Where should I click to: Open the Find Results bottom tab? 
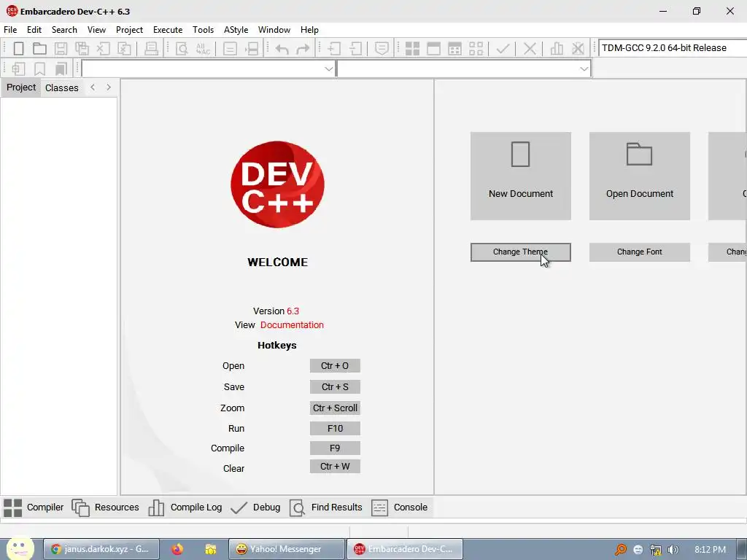[x=326, y=507]
